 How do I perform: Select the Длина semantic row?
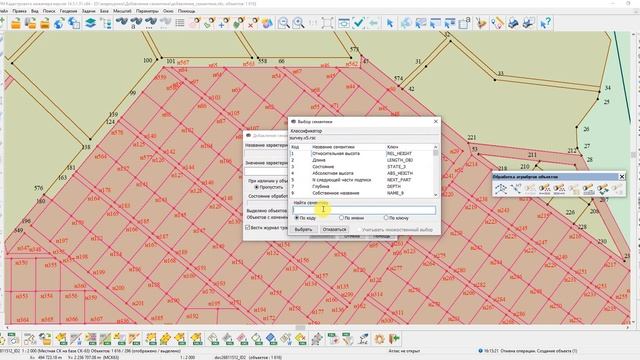pos(361,160)
